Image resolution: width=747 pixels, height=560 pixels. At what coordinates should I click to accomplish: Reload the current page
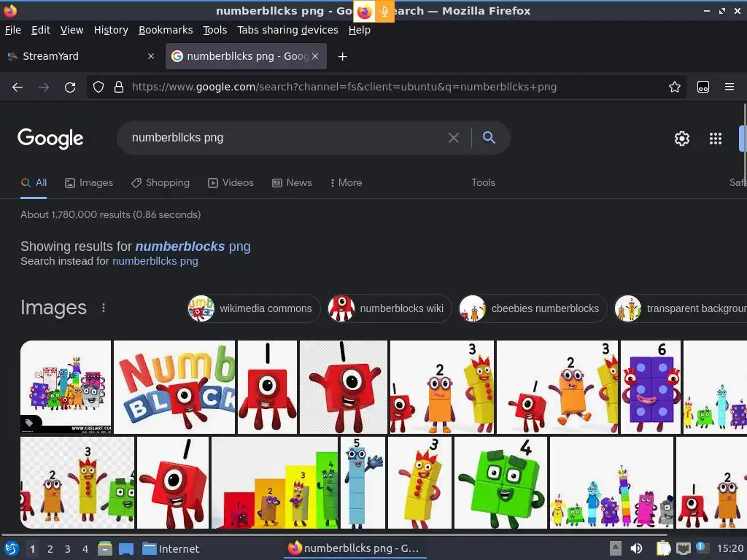pos(70,87)
